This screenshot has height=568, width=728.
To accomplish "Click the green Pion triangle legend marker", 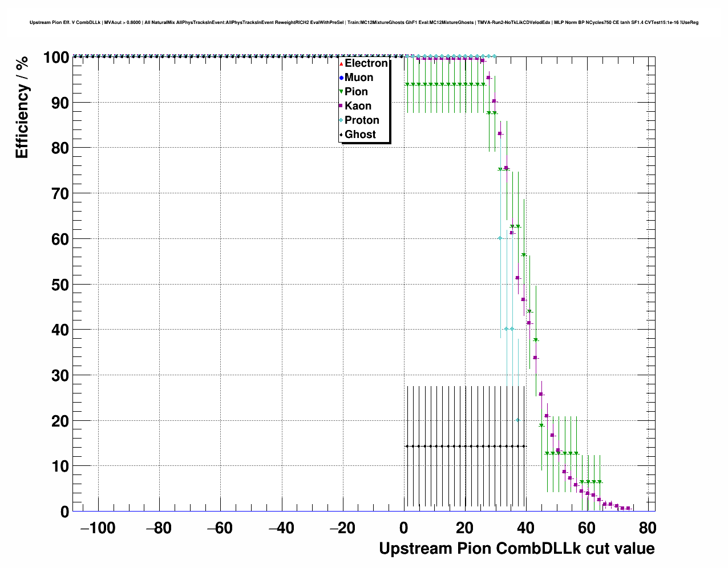I will point(341,92).
